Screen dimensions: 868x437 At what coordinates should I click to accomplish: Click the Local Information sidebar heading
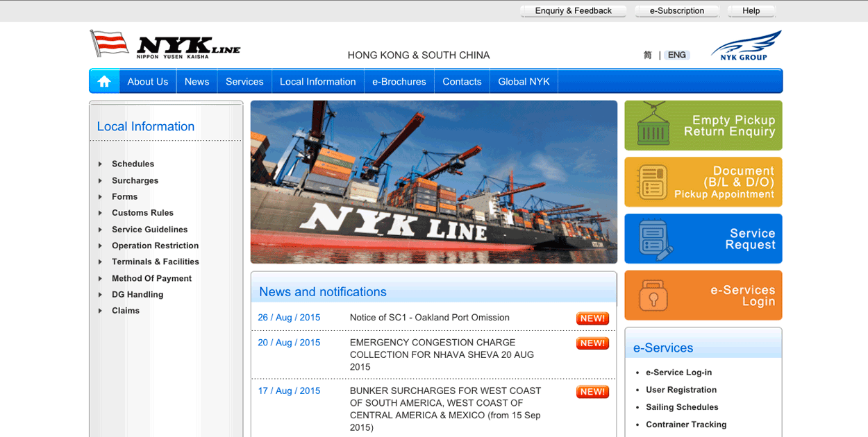146,126
